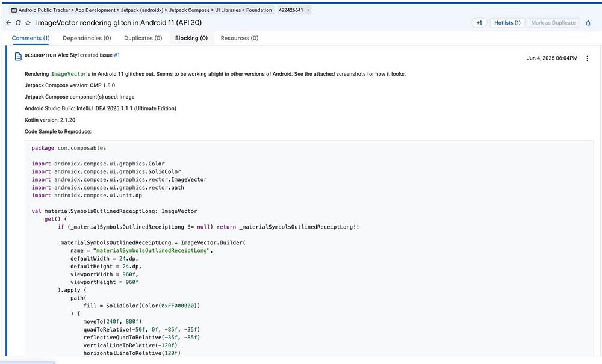The height and width of the screenshot is (364, 602).
Task: Star this issue
Action: pyautogui.click(x=28, y=23)
